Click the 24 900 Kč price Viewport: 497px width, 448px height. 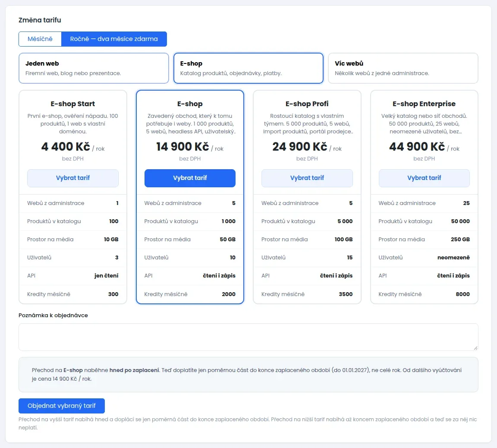point(300,146)
